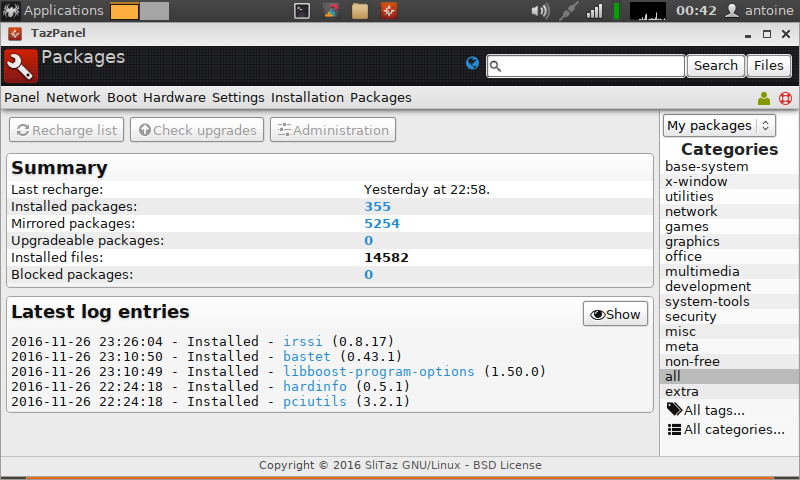Select the non-free category

(x=692, y=362)
